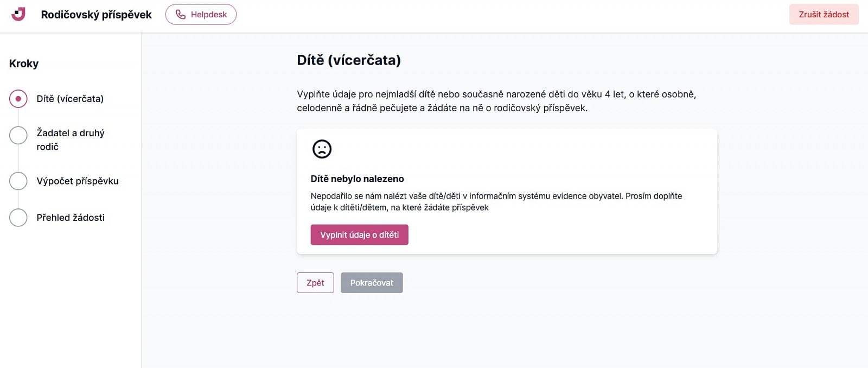Open the Přehled žádosti step label
Viewport: 868px width, 368px height.
tap(71, 218)
